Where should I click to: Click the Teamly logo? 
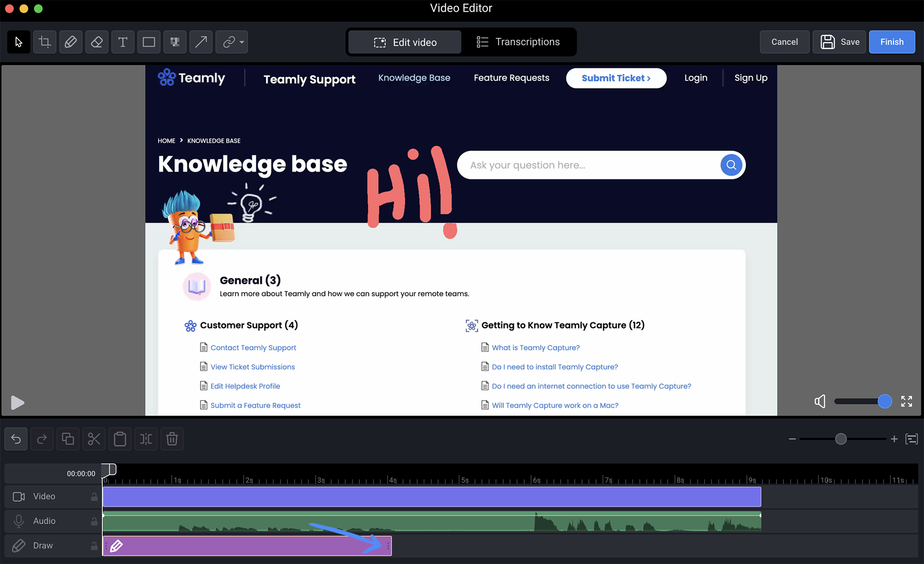(192, 78)
